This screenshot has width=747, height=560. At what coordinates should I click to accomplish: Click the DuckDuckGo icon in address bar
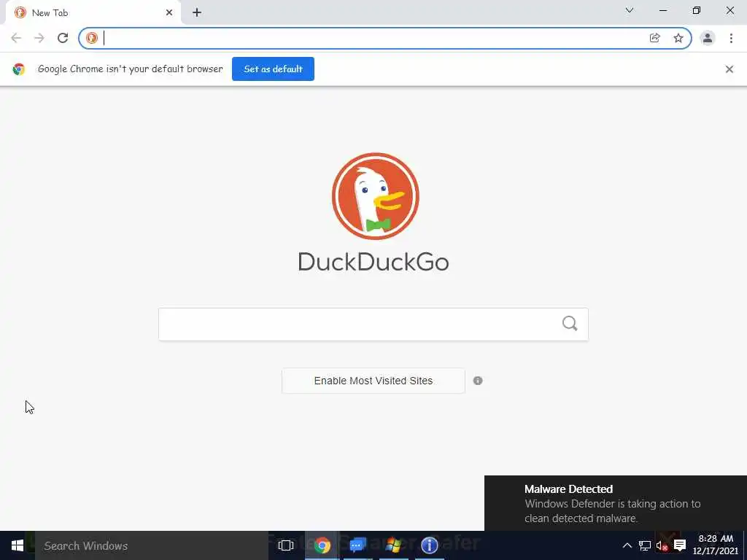click(x=92, y=38)
